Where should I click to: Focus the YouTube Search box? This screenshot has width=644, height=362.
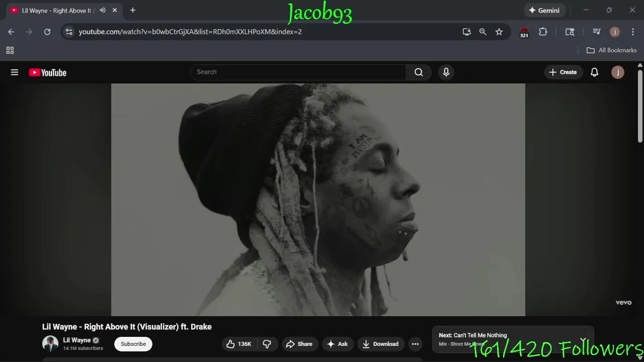click(x=298, y=72)
